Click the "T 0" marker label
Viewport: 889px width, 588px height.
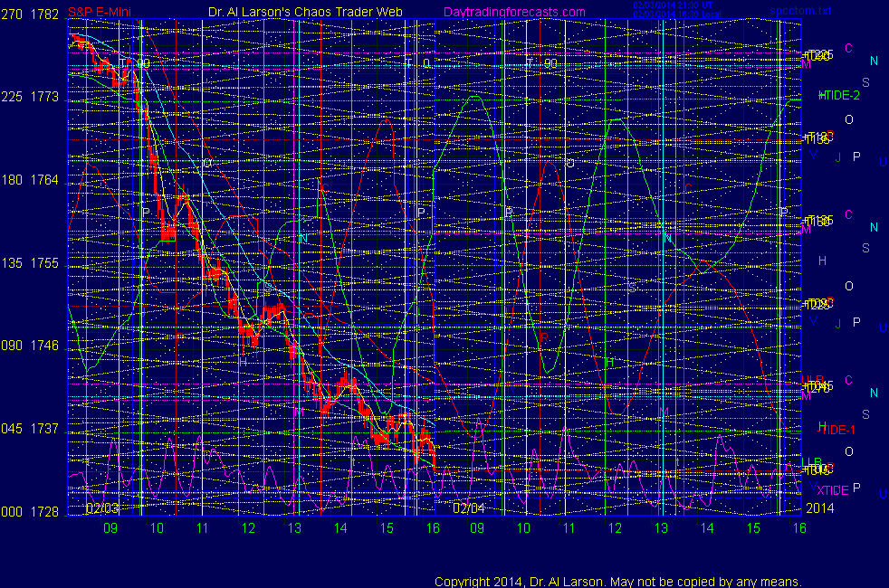point(418,63)
